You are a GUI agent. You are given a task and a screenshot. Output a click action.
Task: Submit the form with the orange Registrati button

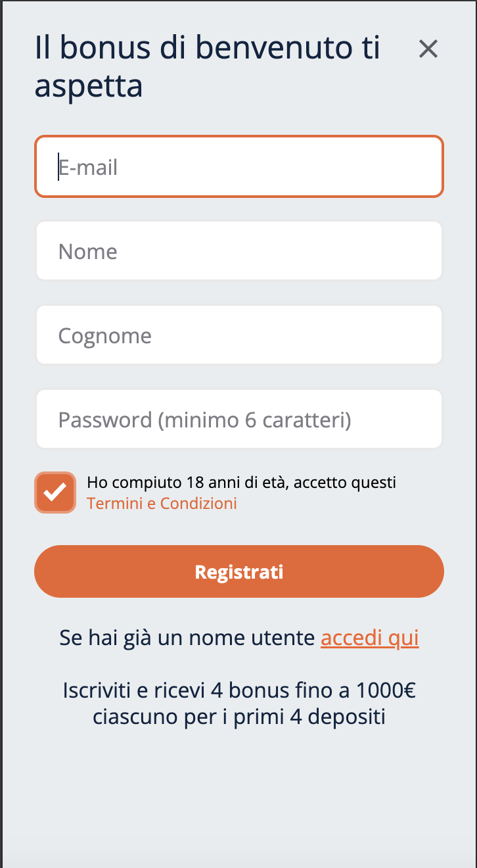coord(239,571)
